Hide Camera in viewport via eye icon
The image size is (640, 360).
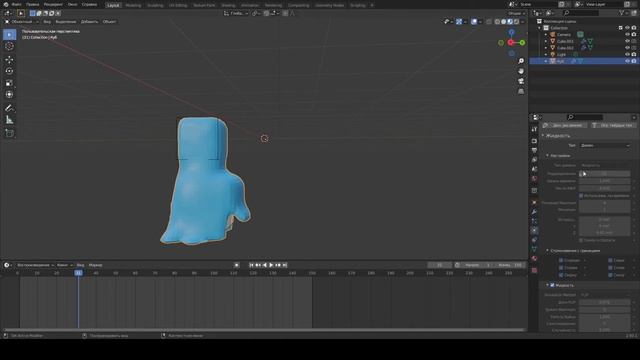click(627, 35)
